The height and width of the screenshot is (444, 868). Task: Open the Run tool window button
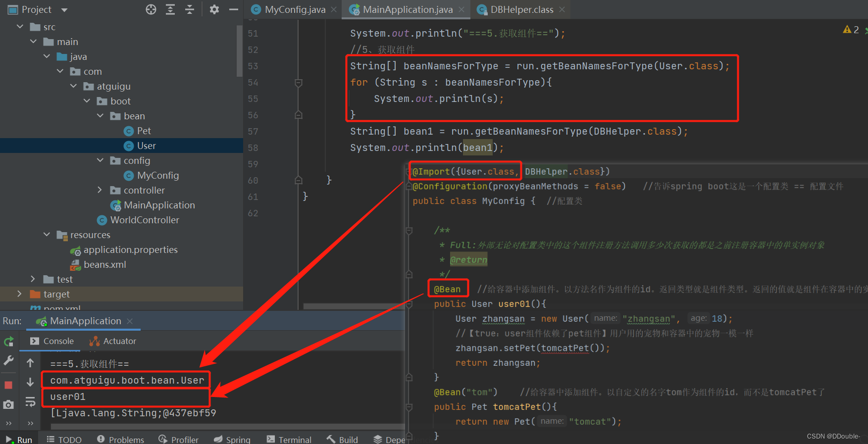19,440
